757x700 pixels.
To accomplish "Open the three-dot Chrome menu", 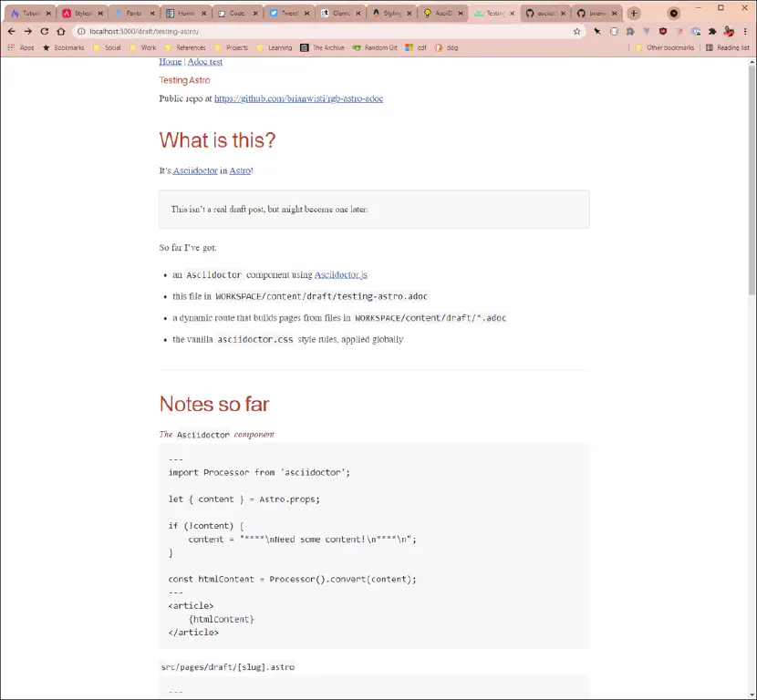I will click(x=745, y=30).
